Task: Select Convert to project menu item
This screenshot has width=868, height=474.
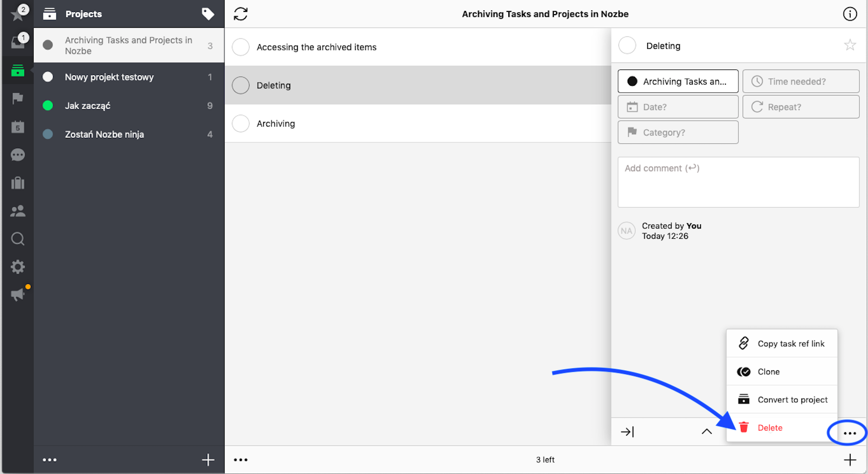Action: [x=782, y=400]
